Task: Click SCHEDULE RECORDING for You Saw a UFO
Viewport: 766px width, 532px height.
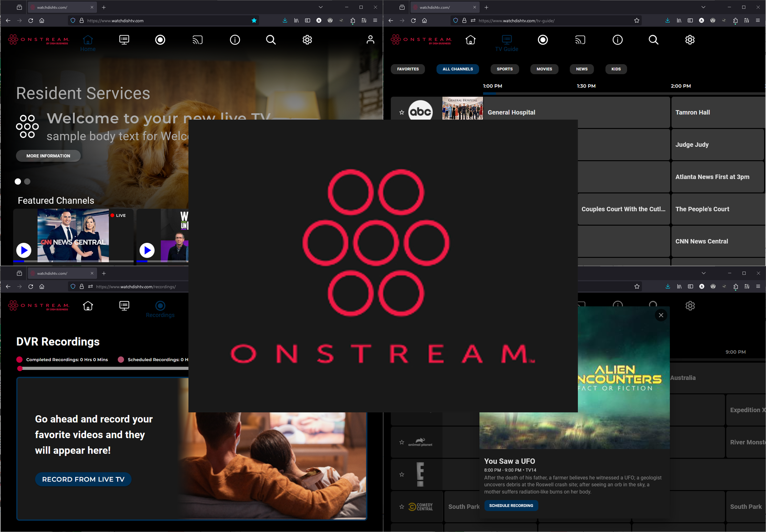Action: pyautogui.click(x=510, y=505)
